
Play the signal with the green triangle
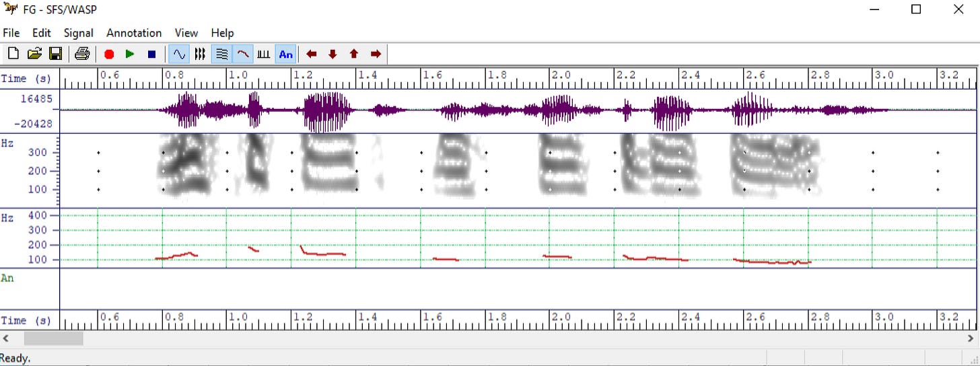point(130,54)
